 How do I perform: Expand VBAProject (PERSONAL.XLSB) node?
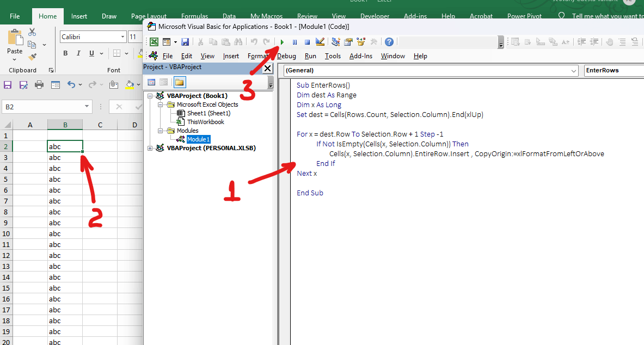[150, 148]
